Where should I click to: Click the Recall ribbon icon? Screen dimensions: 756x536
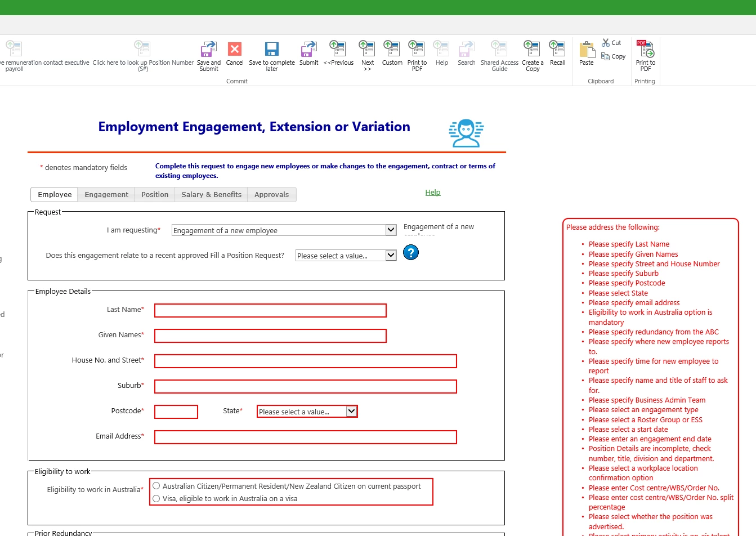(x=557, y=49)
